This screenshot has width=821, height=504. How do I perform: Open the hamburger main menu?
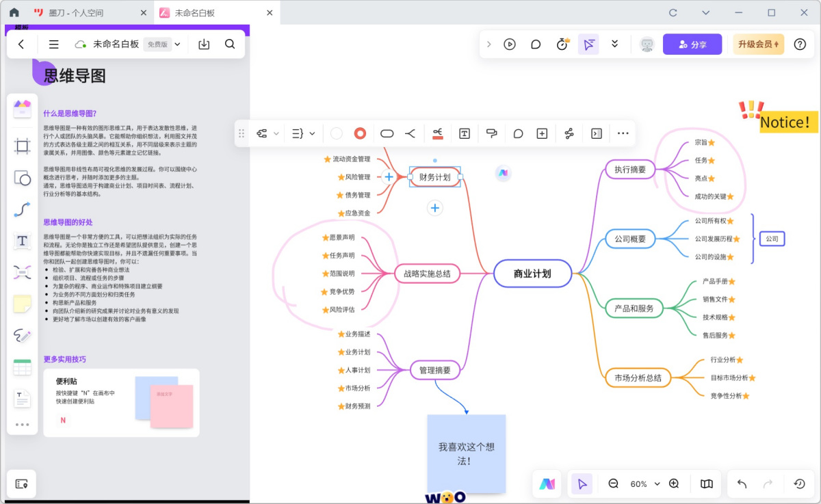53,44
